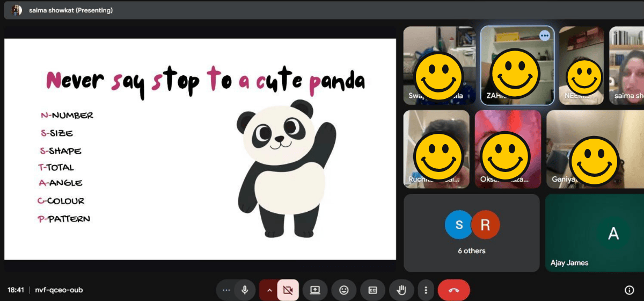
Task: Click options dots on ZAHI video tile
Action: tap(545, 35)
